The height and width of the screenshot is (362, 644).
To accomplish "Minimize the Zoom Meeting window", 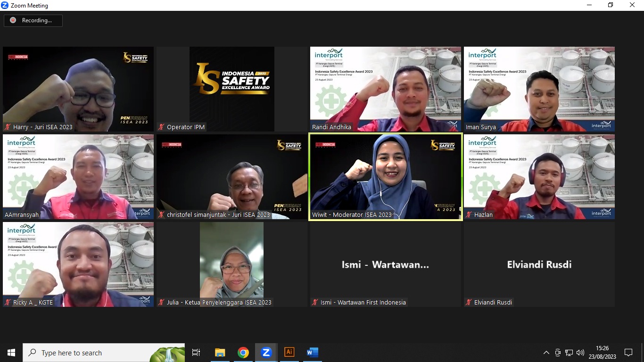I will pyautogui.click(x=589, y=5).
